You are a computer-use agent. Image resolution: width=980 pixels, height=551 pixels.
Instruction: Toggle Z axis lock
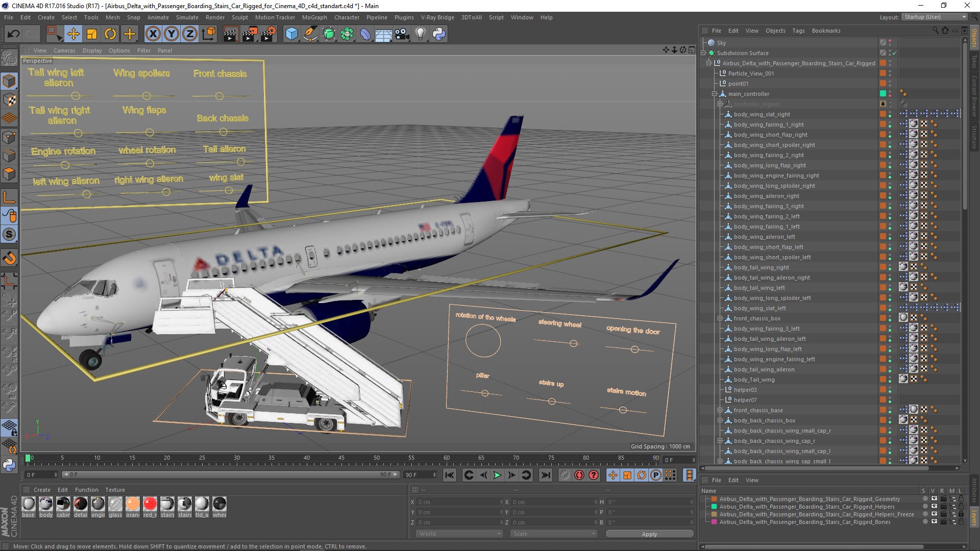point(190,34)
